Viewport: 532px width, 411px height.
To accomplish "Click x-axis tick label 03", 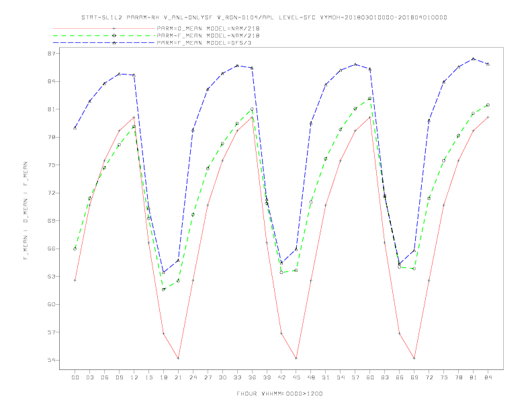I will (x=89, y=377).
